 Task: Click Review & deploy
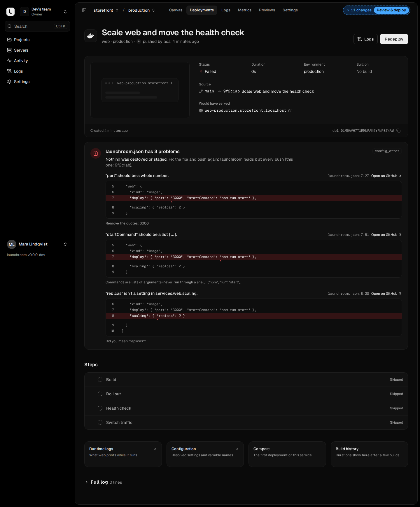(x=391, y=10)
